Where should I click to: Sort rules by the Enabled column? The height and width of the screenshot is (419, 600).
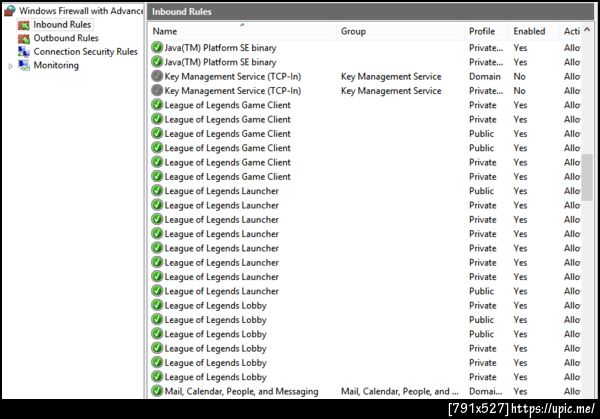click(529, 31)
